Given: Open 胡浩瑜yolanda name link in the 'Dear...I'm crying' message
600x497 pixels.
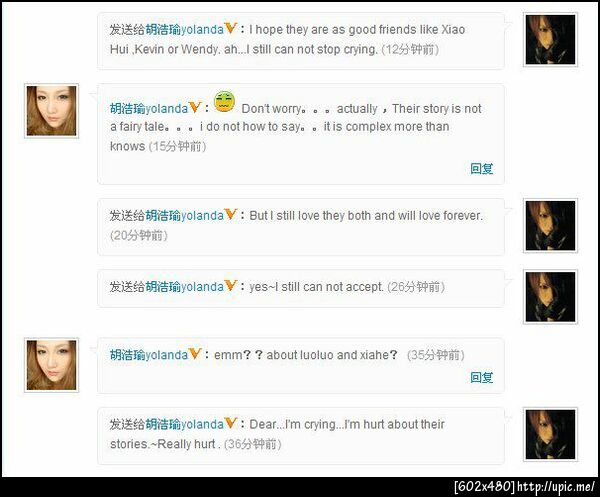Looking at the screenshot, I should coord(184,424).
